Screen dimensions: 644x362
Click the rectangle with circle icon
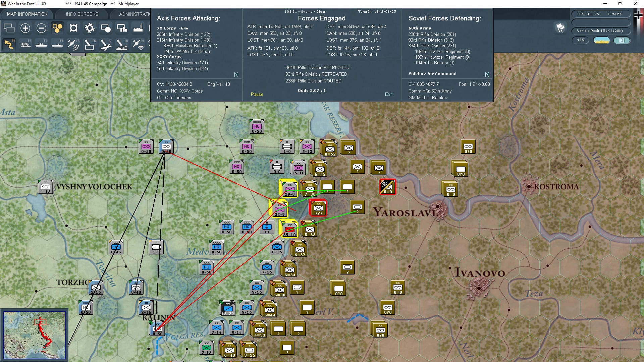[106, 28]
